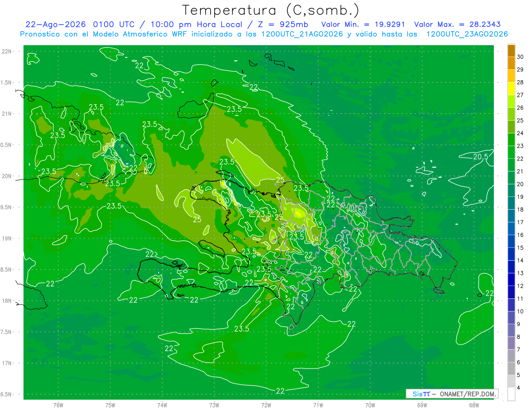Click the legend value "20"
This screenshot has height=411, width=532.
520,184
